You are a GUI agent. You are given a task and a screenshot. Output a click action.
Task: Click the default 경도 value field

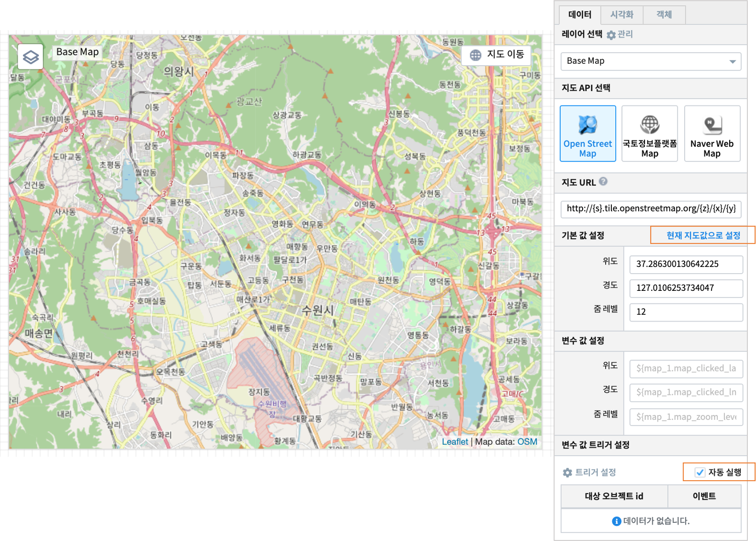(686, 288)
